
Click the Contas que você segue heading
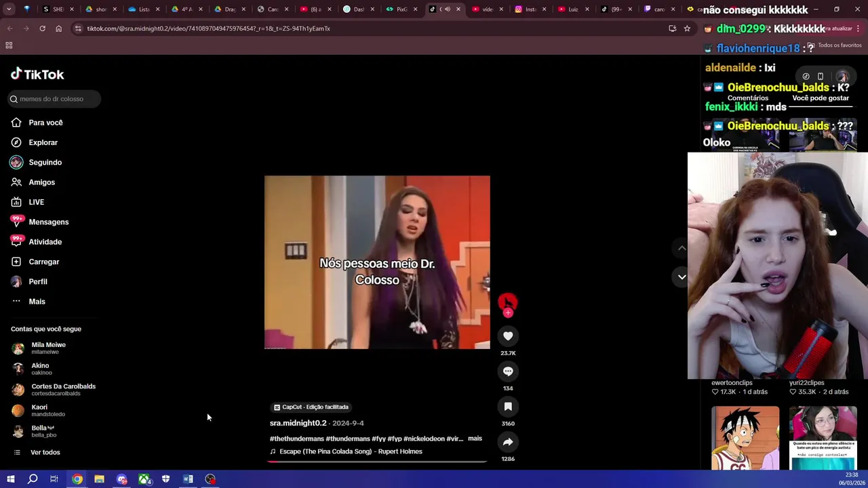(x=46, y=329)
